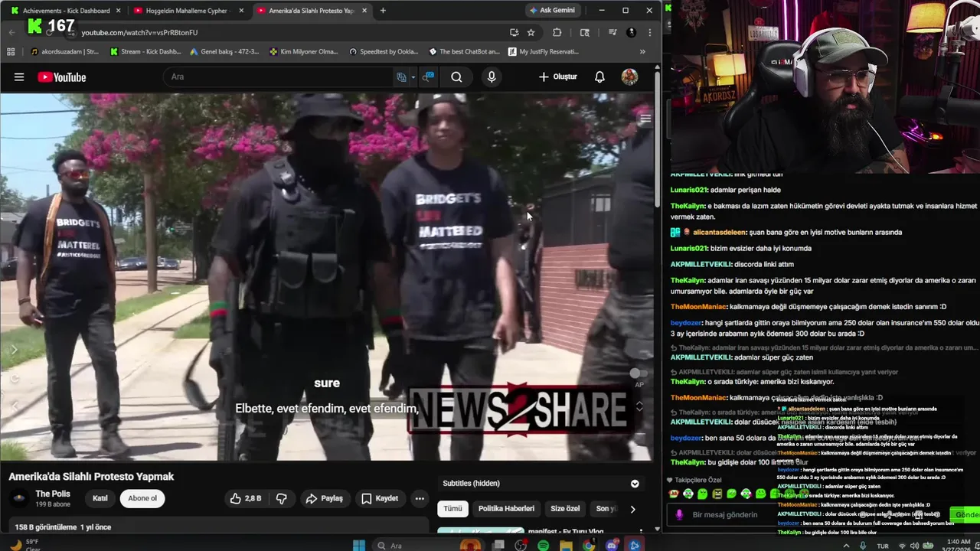Go to the YouTube home logo
The height and width of the screenshot is (551, 980).
tap(61, 77)
